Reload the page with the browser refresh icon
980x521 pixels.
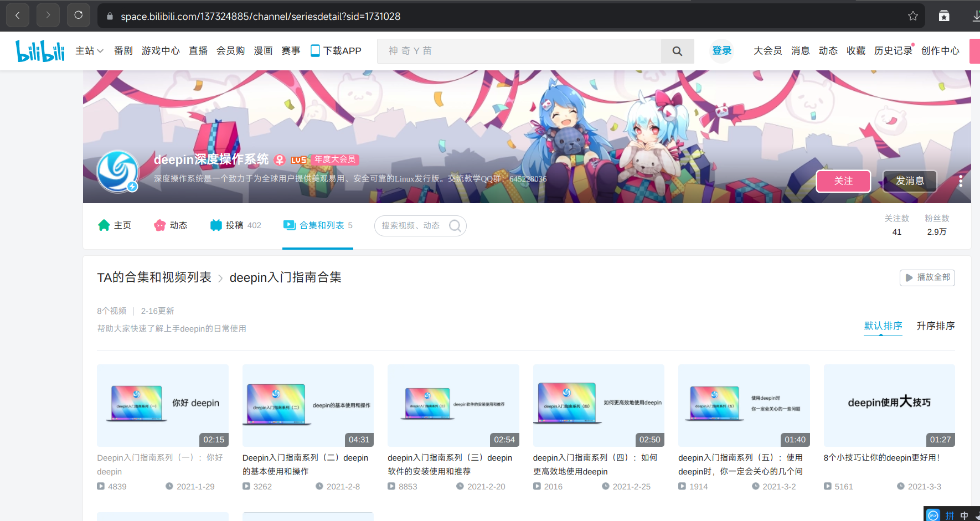pos(78,15)
